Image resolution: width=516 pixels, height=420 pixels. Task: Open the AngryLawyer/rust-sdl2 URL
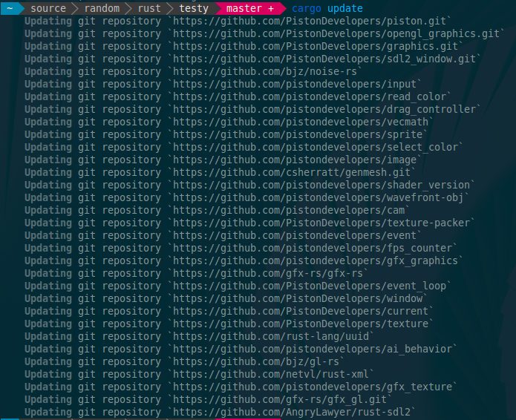[292, 412]
